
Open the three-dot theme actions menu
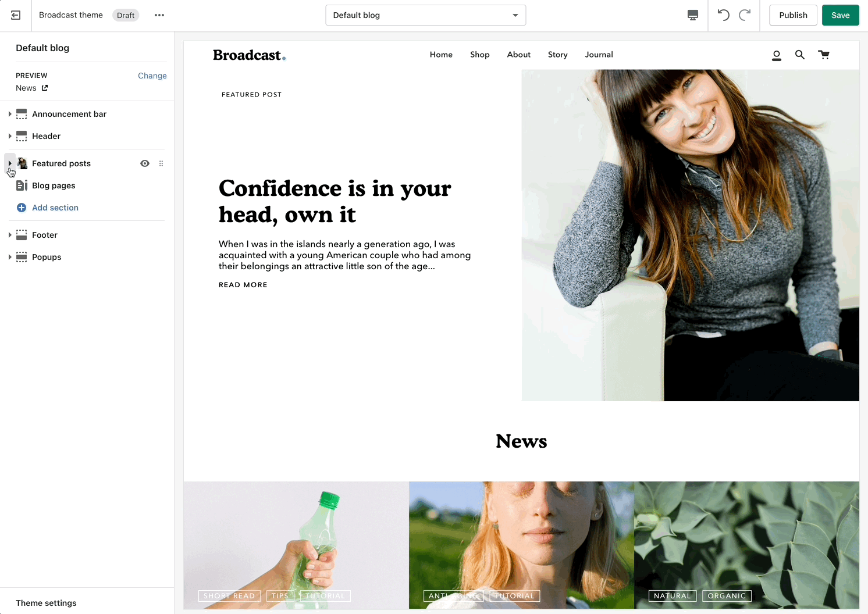tap(159, 15)
